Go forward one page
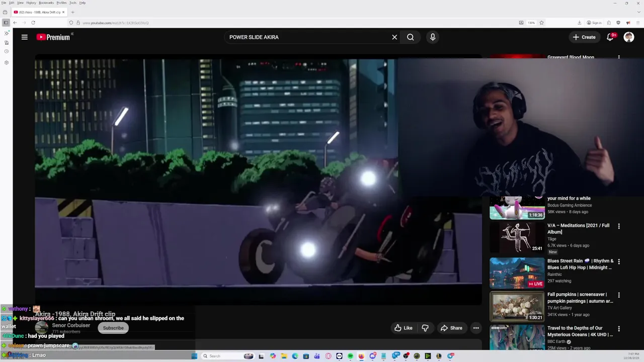The height and width of the screenshot is (362, 644). (x=24, y=23)
